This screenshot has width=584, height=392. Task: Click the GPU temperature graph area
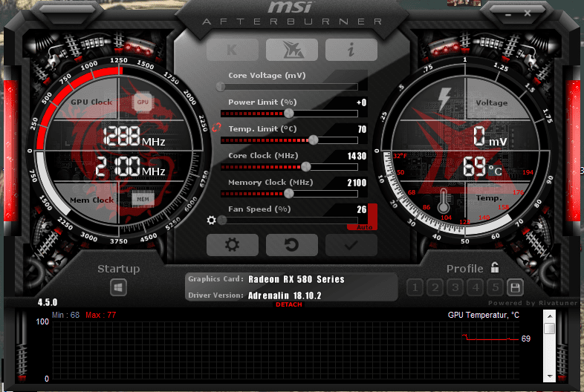click(x=285, y=352)
